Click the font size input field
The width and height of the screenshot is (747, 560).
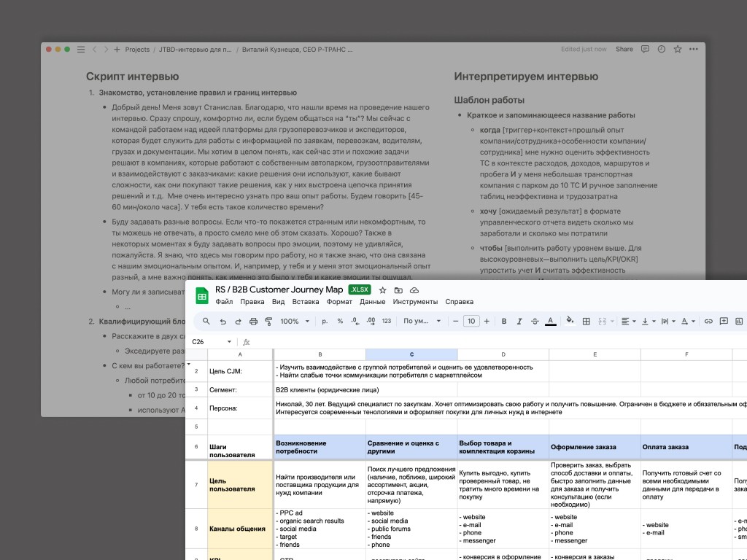click(x=471, y=321)
